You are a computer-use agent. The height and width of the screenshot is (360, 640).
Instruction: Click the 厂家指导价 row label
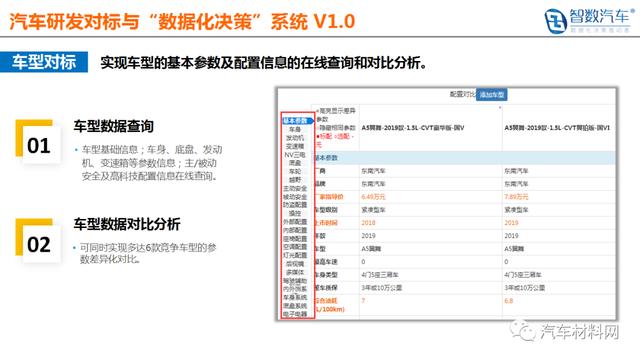[x=329, y=197]
